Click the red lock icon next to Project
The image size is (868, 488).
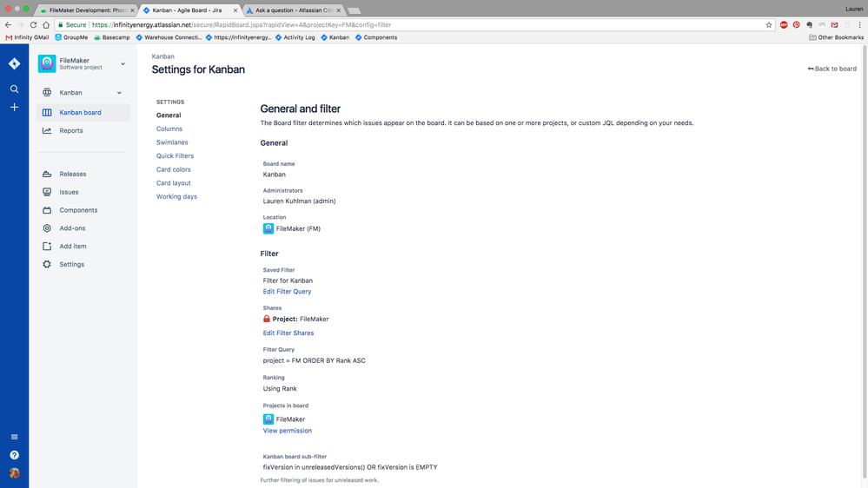tap(266, 319)
